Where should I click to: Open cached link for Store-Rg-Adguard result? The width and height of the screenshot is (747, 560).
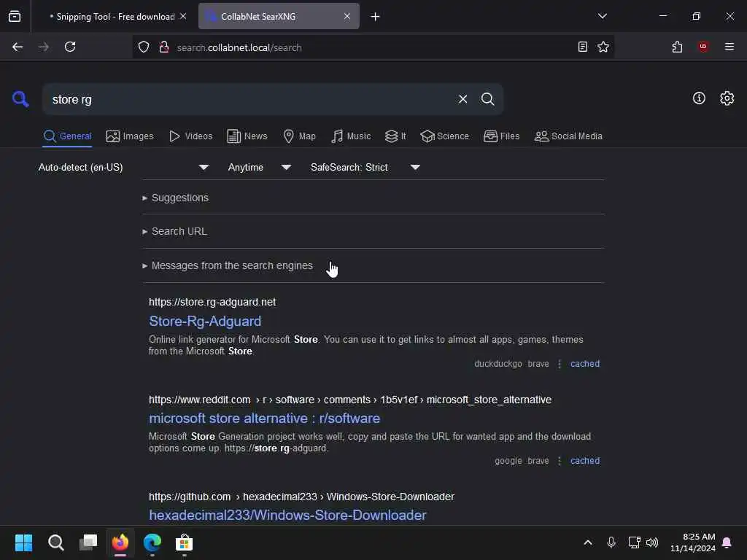coord(585,364)
